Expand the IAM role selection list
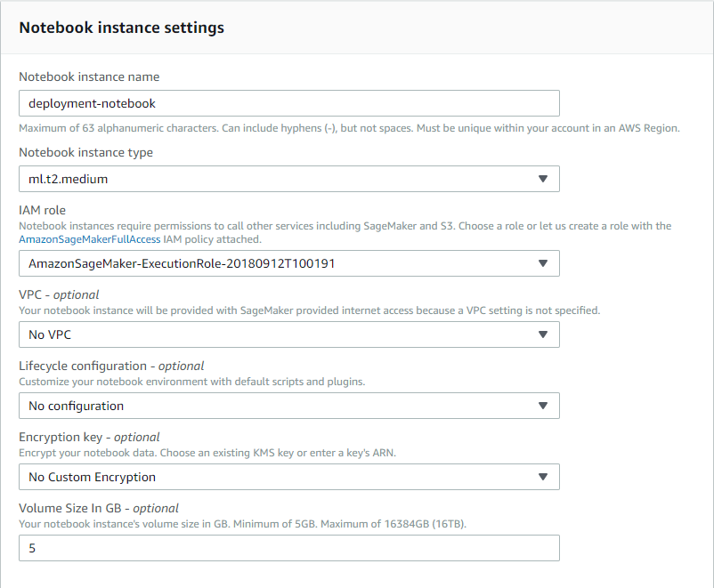The width and height of the screenshot is (714, 588). [x=289, y=263]
